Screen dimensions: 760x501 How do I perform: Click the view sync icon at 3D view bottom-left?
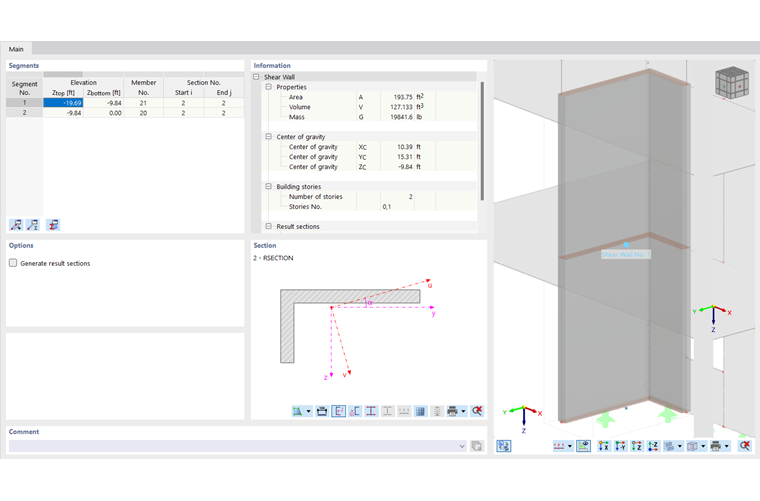504,446
